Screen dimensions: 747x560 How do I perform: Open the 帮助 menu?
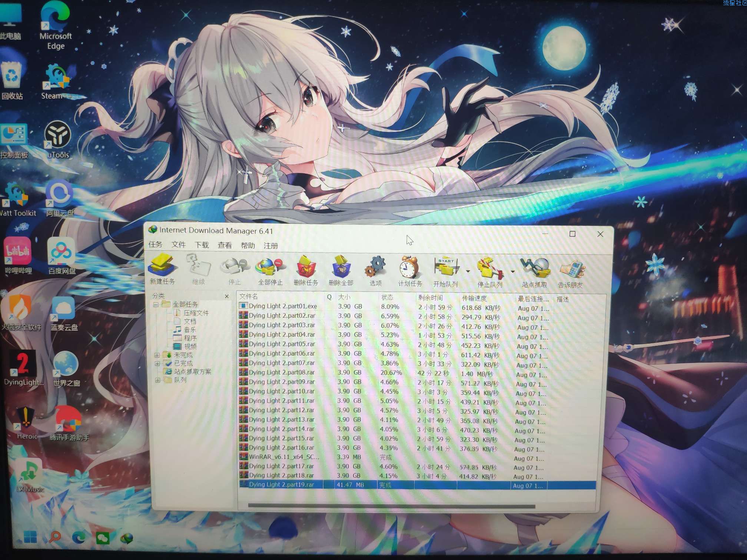pos(248,246)
